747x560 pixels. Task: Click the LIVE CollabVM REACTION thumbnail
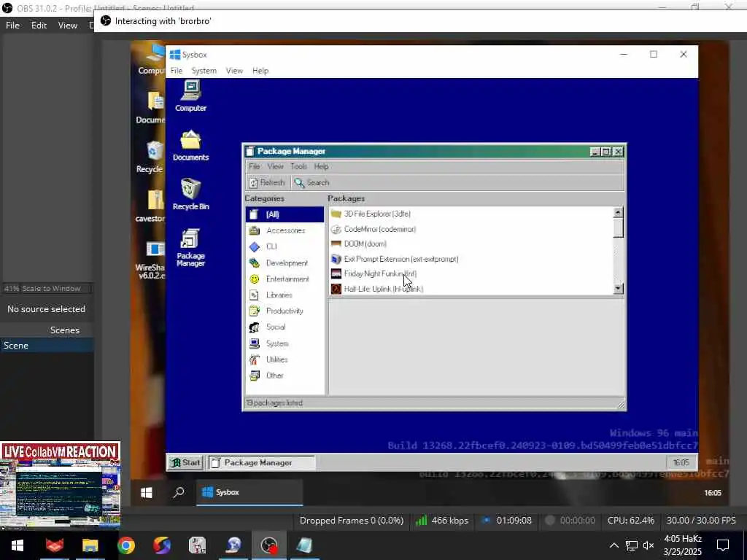click(x=60, y=485)
